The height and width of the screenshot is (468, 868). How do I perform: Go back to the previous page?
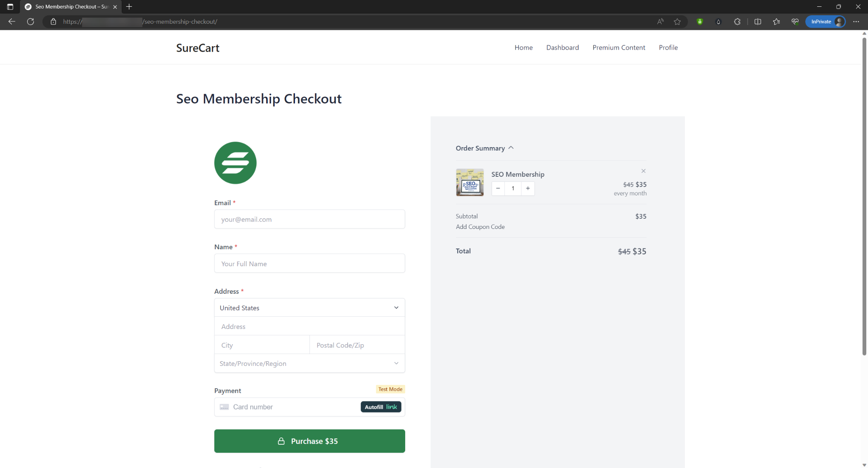pos(11,22)
